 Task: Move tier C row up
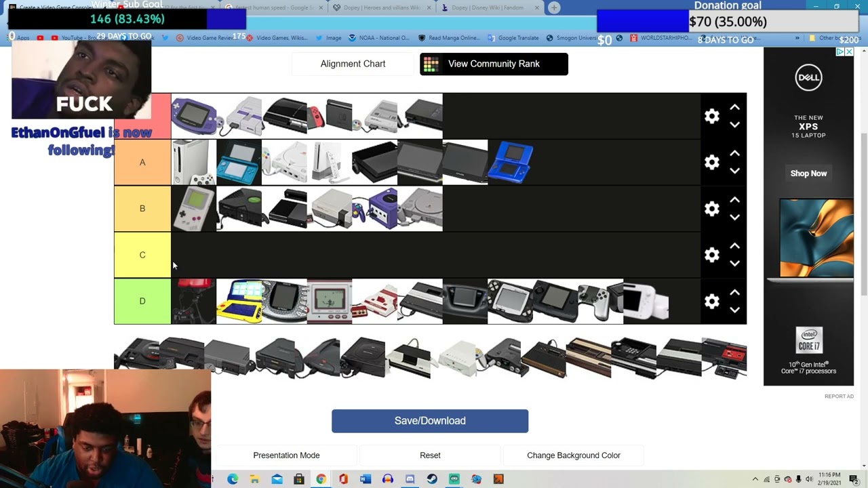coord(734,246)
